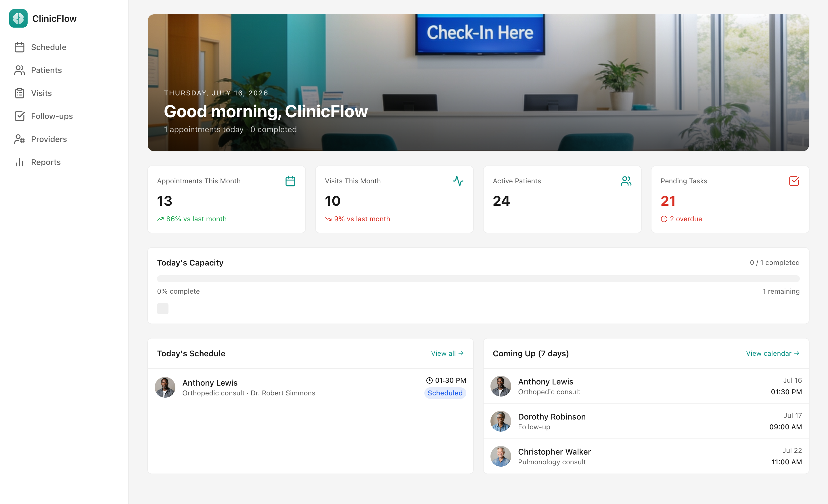Click the Visits This Month count 10
This screenshot has height=504, width=828.
coord(333,201)
